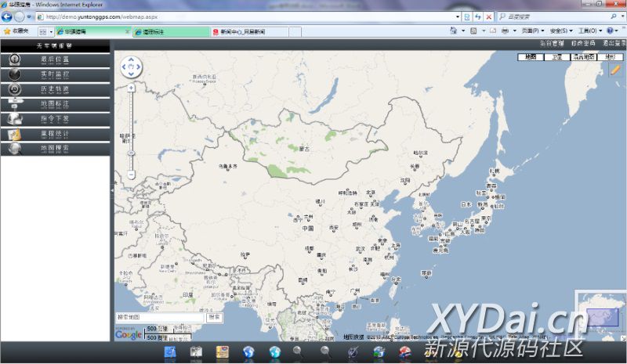Click map zoom-in plus button

pyautogui.click(x=131, y=88)
